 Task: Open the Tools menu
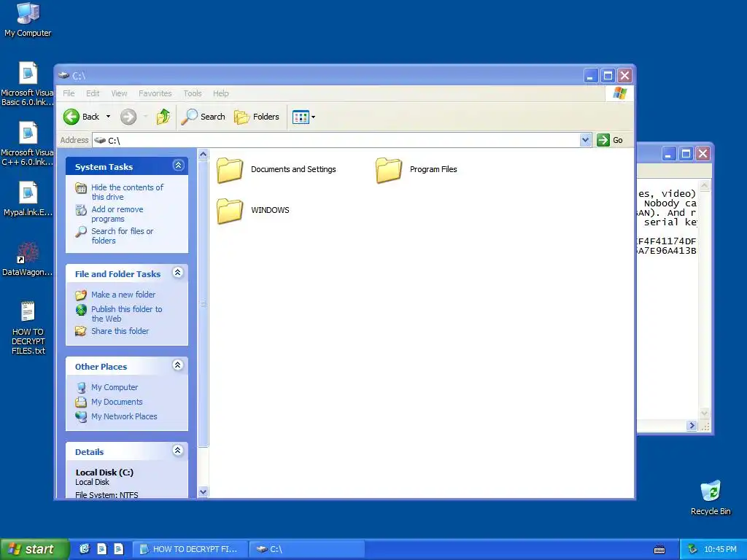point(193,93)
